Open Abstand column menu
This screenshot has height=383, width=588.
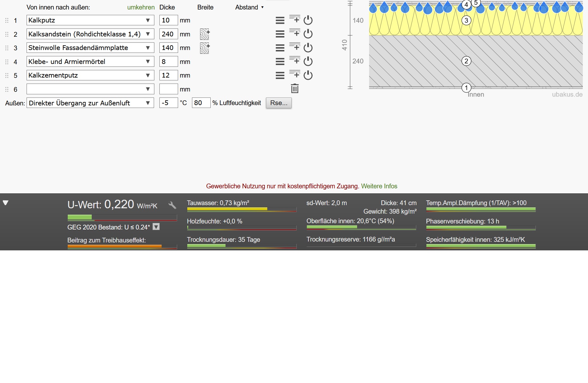click(250, 7)
